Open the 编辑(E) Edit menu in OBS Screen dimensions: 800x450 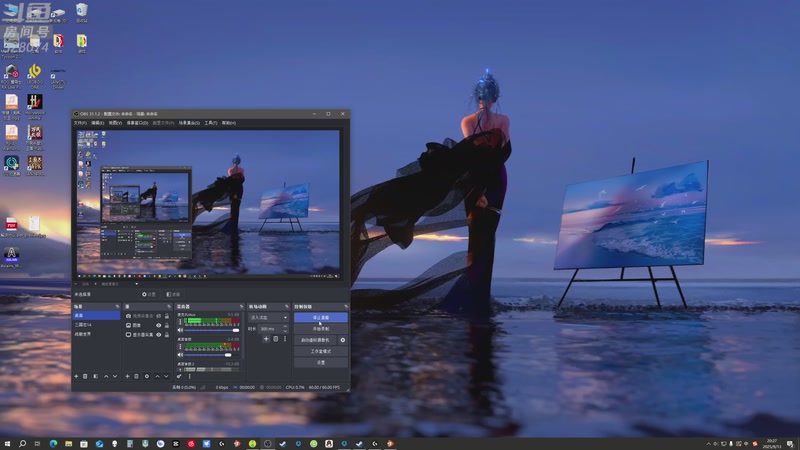pos(97,123)
